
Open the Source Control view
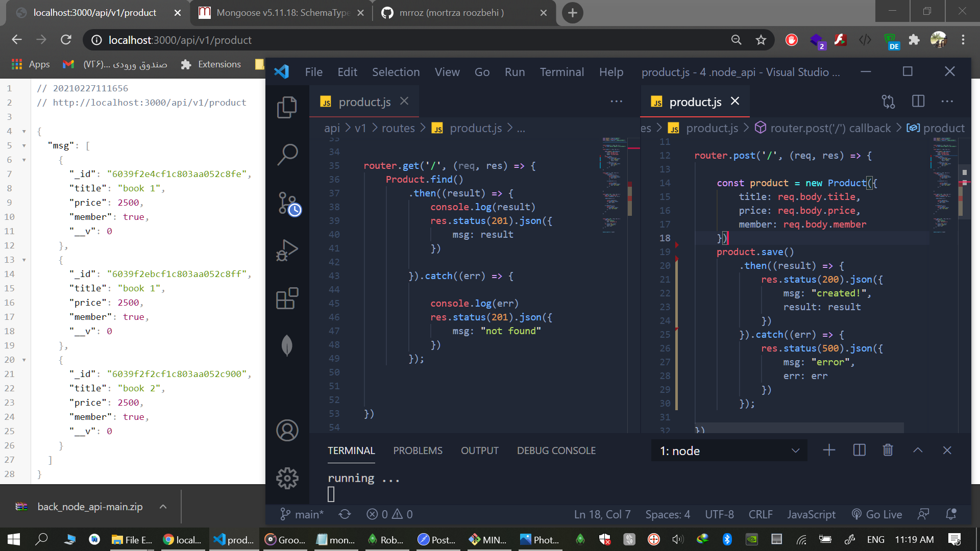tap(288, 204)
